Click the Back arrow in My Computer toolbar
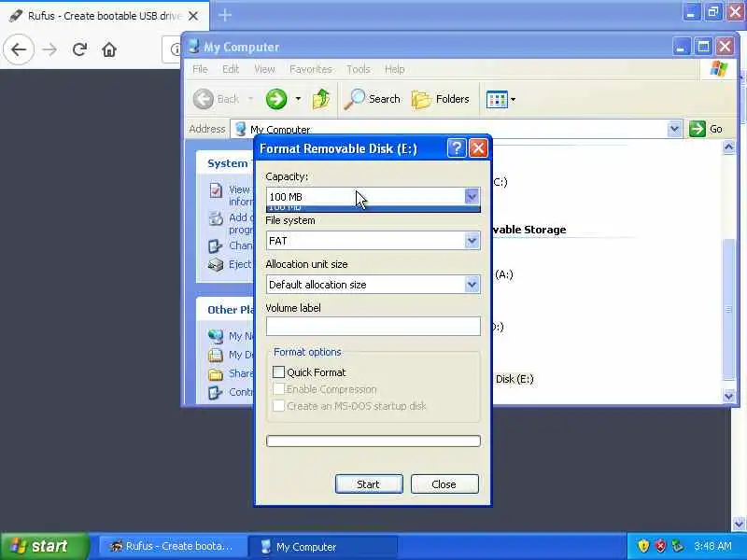Viewport: 747px width, 560px height. tap(204, 99)
